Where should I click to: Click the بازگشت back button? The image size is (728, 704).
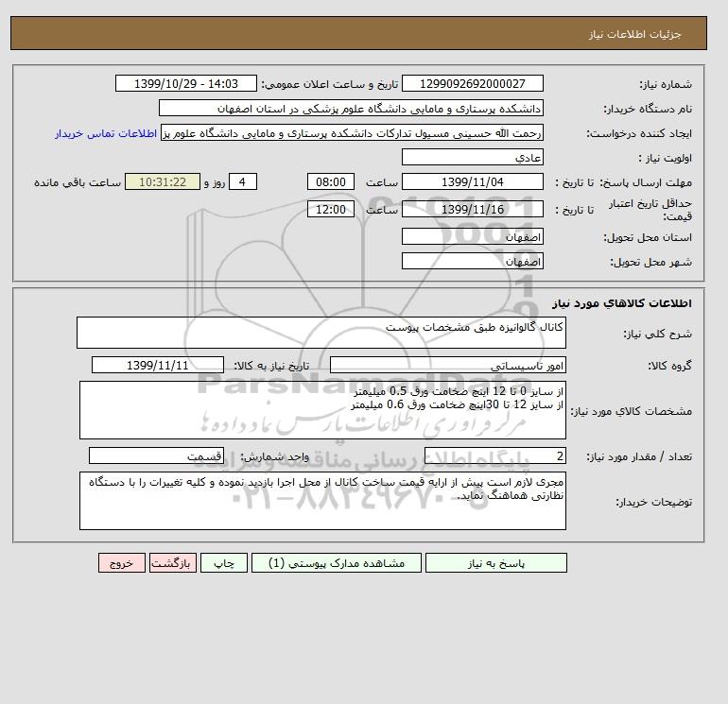tap(173, 563)
